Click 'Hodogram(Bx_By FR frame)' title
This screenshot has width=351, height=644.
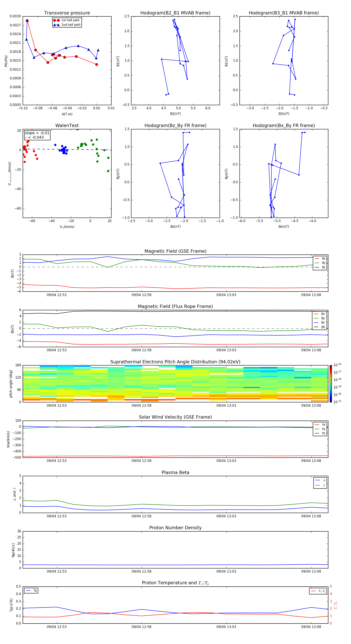(x=284, y=125)
